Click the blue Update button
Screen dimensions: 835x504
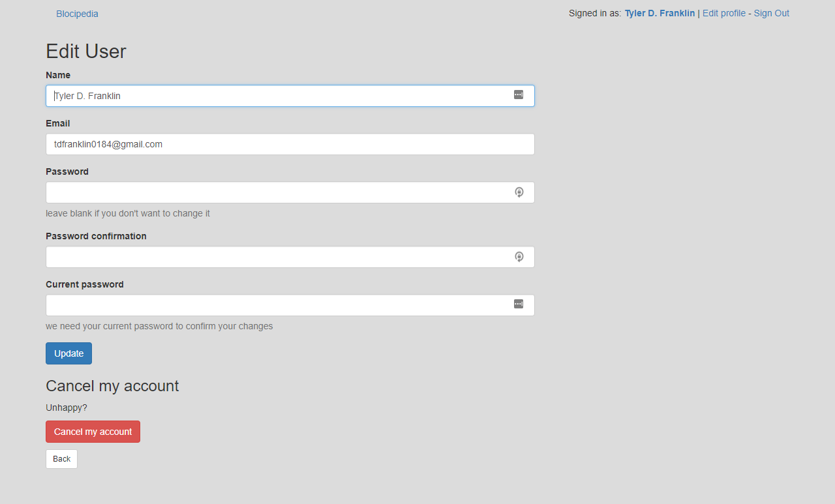(68, 353)
